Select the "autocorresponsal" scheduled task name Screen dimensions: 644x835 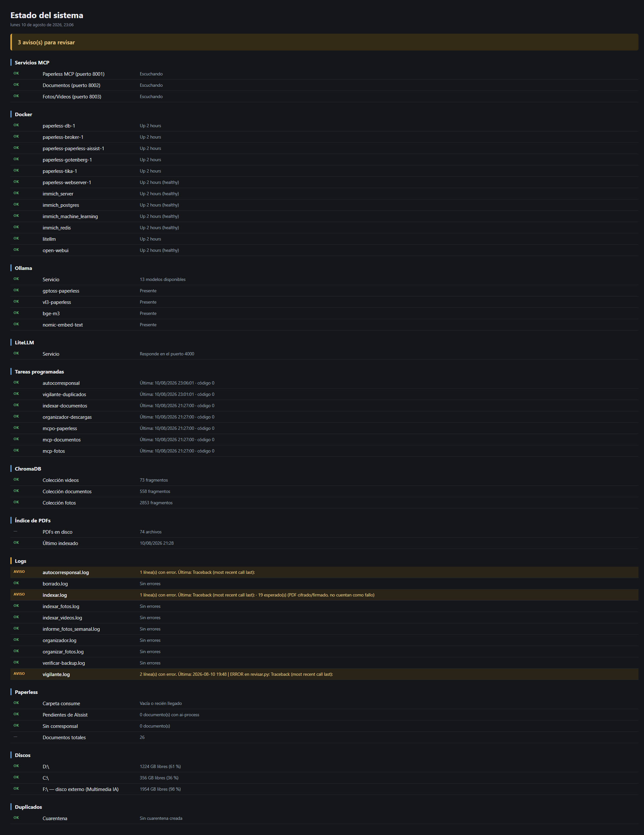click(61, 383)
